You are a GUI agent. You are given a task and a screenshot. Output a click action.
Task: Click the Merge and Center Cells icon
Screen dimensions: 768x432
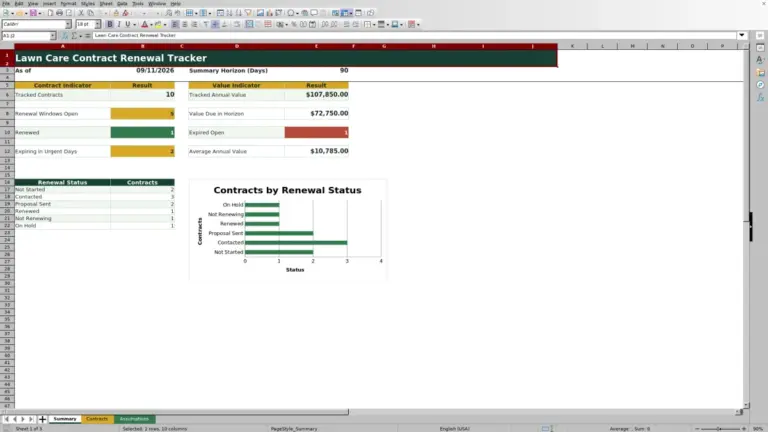coord(249,24)
